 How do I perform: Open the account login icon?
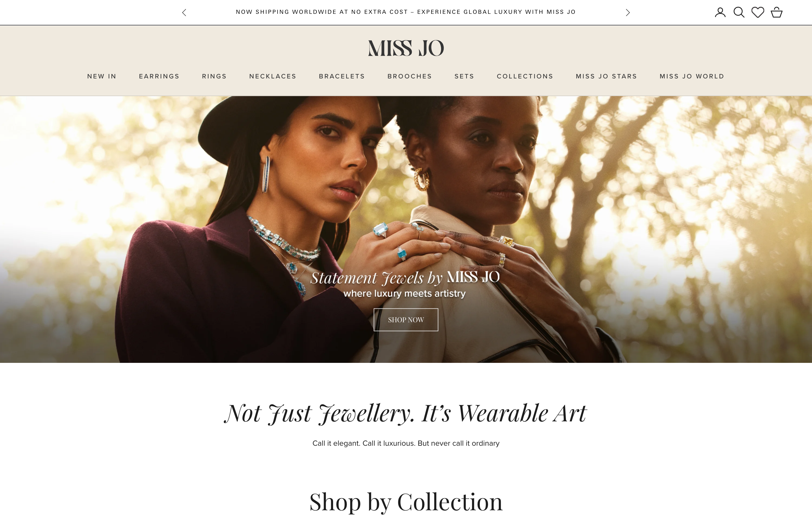coord(720,12)
